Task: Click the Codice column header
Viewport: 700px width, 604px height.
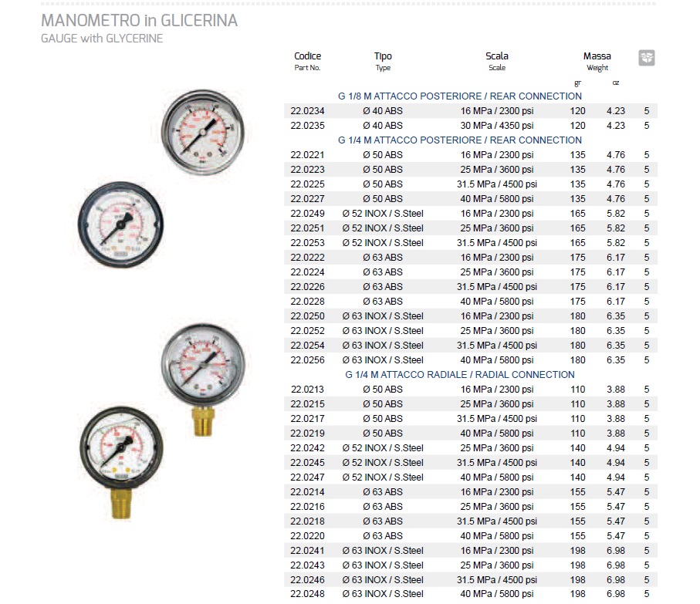Action: tap(307, 56)
